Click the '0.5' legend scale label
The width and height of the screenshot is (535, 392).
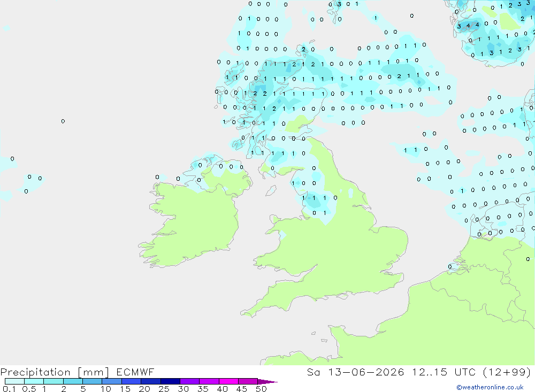[29, 389]
